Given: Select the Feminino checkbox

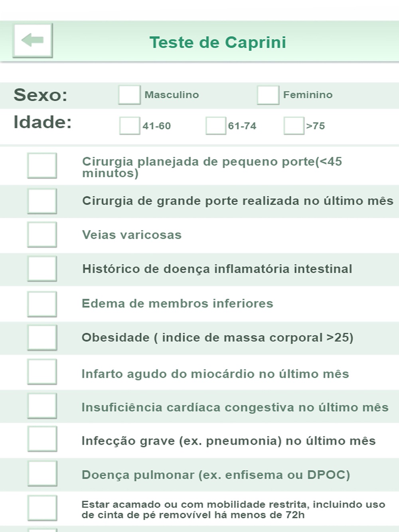Looking at the screenshot, I should (268, 95).
